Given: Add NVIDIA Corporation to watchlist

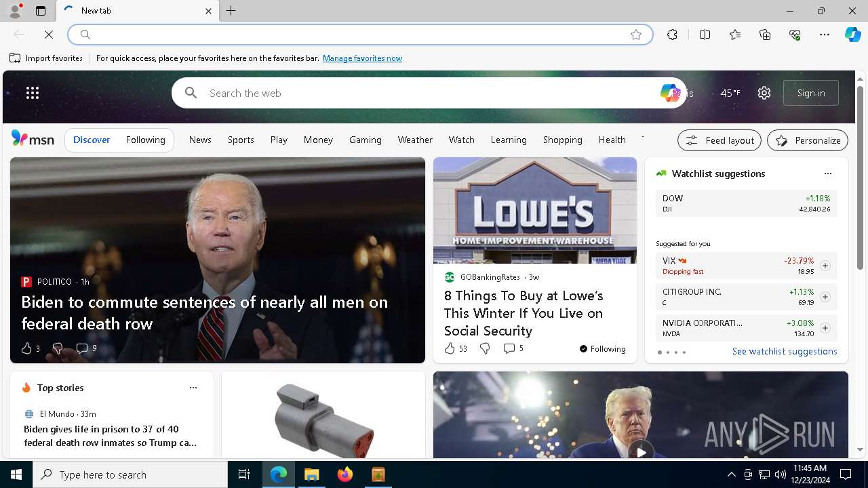Looking at the screenshot, I should [x=825, y=328].
